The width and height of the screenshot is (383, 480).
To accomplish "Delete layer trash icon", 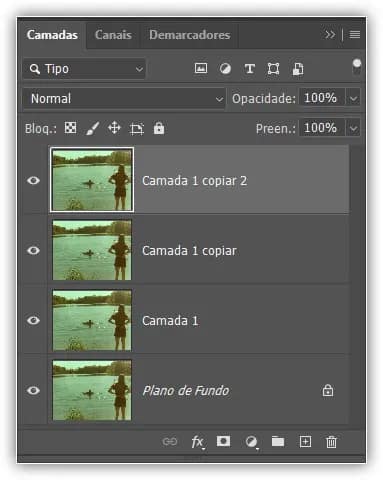I will point(331,442).
